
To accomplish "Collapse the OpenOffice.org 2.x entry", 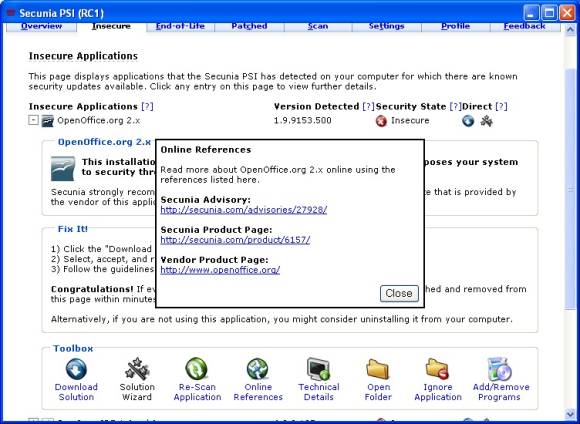I will [x=33, y=120].
